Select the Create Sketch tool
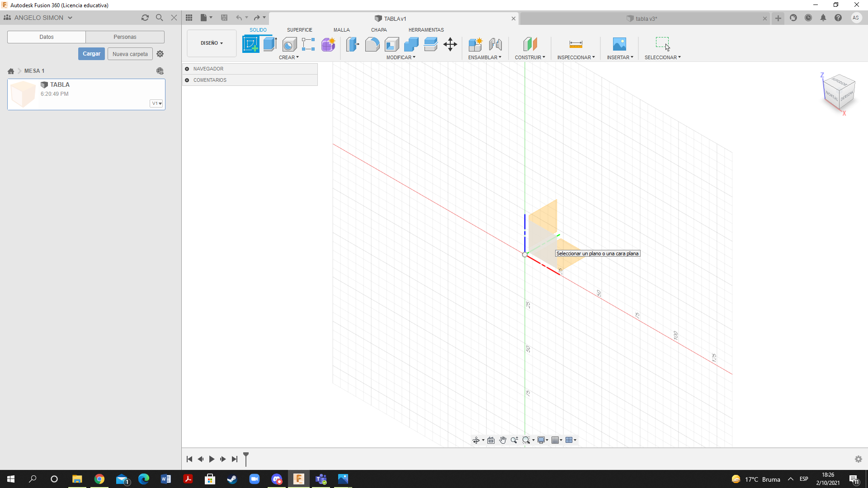This screenshot has height=488, width=868. click(250, 44)
